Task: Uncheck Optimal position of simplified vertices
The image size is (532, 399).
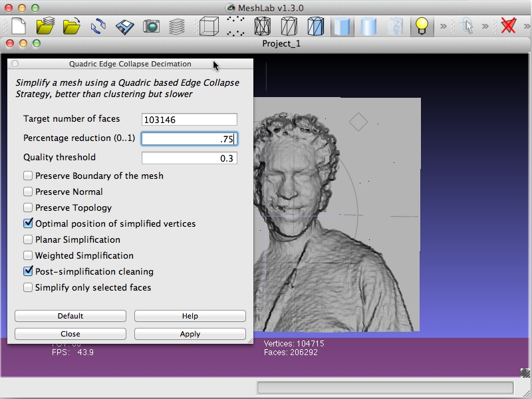Action: click(28, 223)
